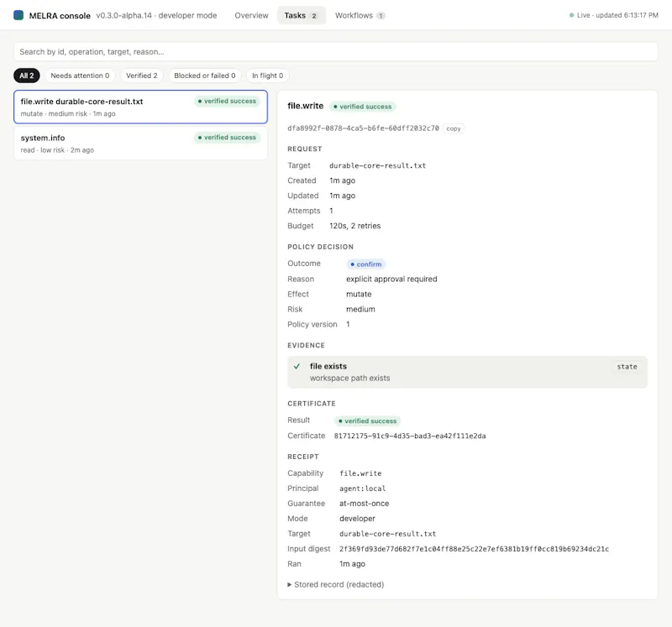Click the green checkmark beside file exists
The width and height of the screenshot is (672, 627).
(x=297, y=367)
